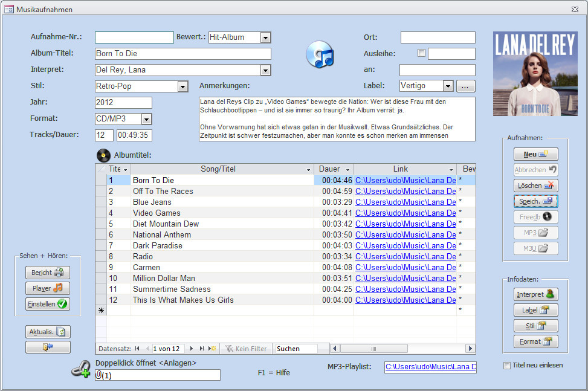
Task: Enable Titel neu einlesen checkbox
Action: (x=507, y=365)
